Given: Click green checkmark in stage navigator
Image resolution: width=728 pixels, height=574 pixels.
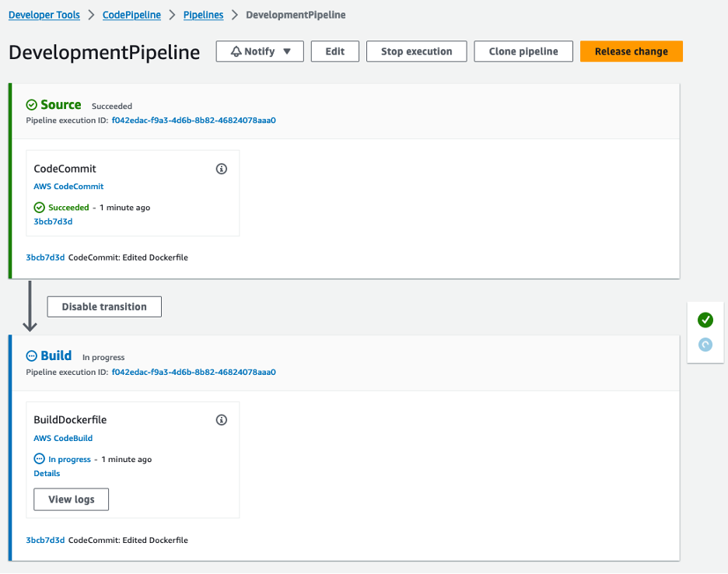Looking at the screenshot, I should tap(705, 320).
